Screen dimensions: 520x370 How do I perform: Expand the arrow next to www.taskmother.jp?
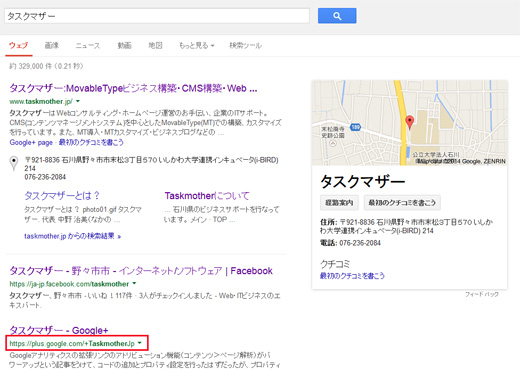click(78, 101)
